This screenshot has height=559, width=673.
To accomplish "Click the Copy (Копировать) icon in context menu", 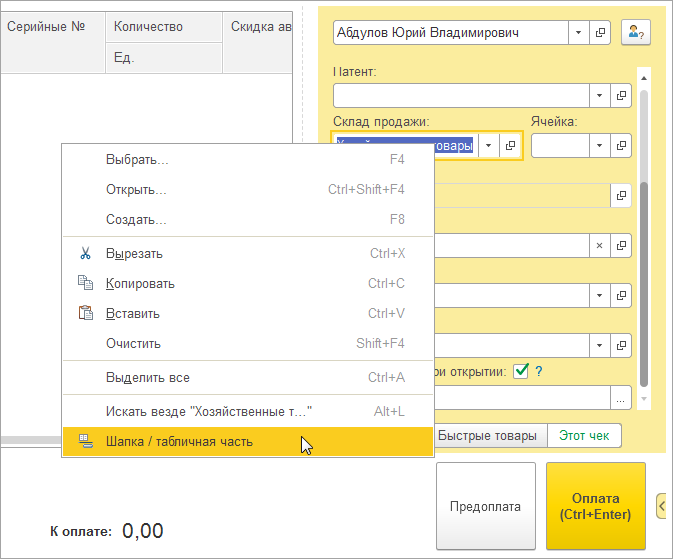I will (85, 284).
